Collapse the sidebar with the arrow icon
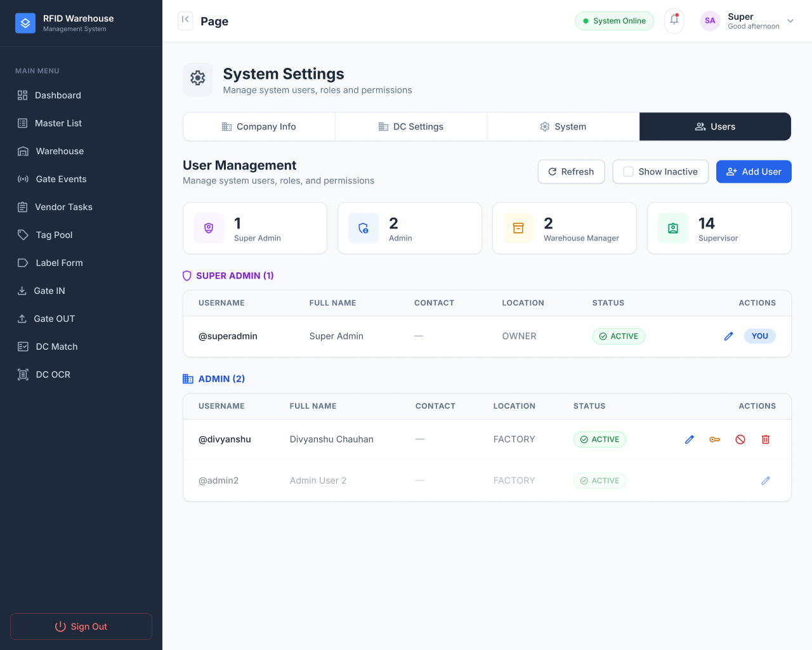Viewport: 812px width, 650px height. [x=185, y=20]
